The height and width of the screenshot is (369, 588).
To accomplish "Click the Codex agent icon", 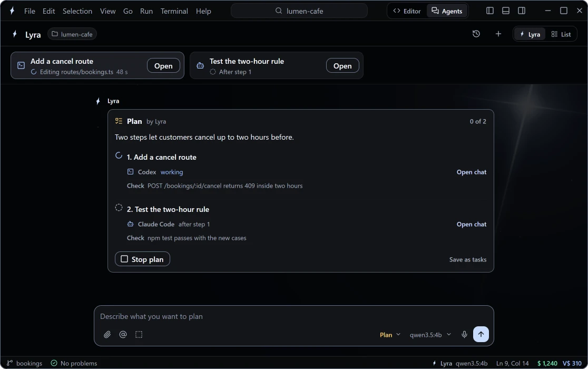I will [x=130, y=172].
